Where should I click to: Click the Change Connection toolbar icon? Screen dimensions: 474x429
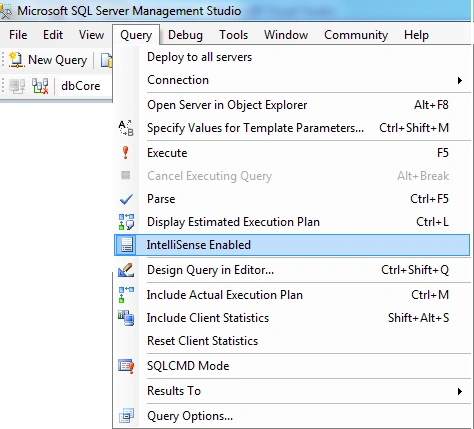[x=40, y=86]
